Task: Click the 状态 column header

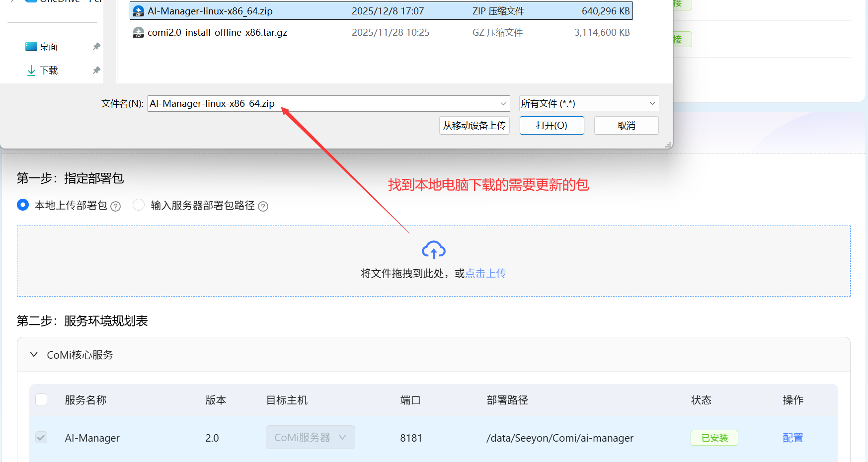Action: pos(701,400)
